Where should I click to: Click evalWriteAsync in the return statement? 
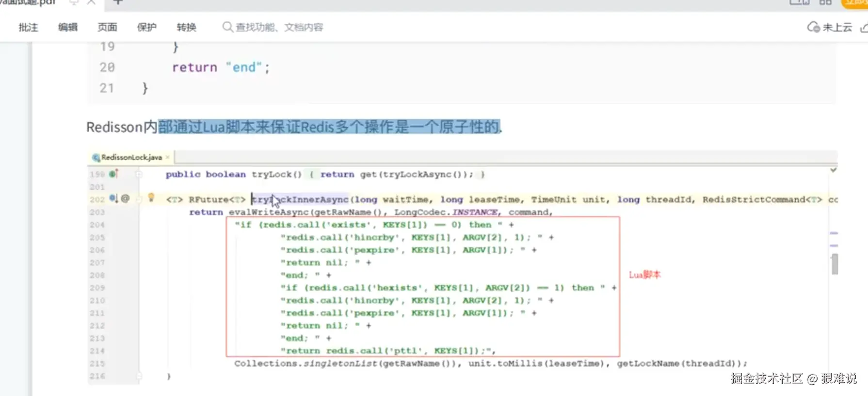269,212
